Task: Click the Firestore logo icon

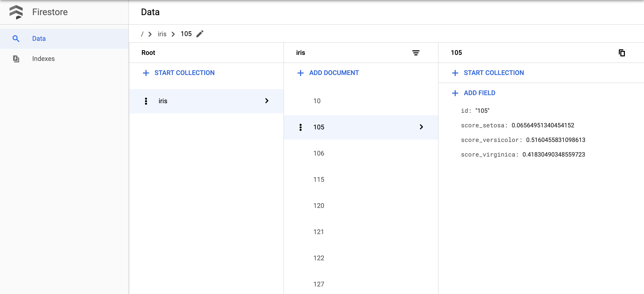Action: (x=16, y=12)
